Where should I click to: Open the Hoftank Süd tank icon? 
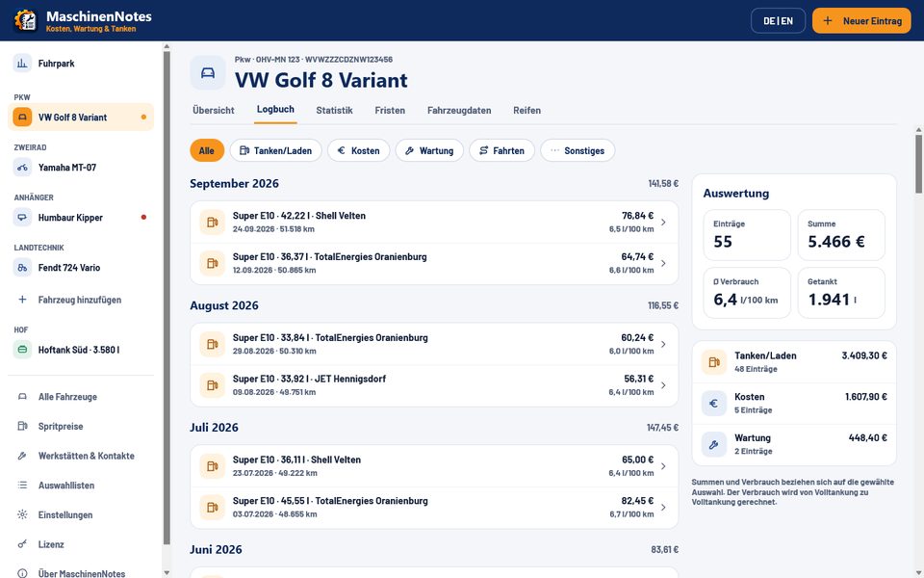(22, 350)
